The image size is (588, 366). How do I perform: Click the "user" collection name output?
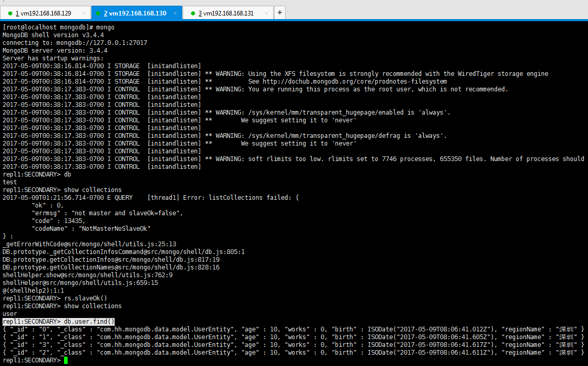[x=10, y=314]
